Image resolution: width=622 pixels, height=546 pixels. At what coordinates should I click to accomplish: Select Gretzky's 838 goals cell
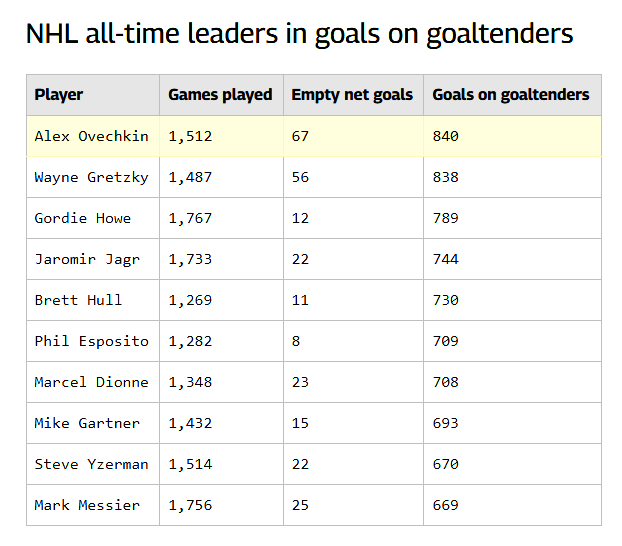pyautogui.click(x=446, y=177)
